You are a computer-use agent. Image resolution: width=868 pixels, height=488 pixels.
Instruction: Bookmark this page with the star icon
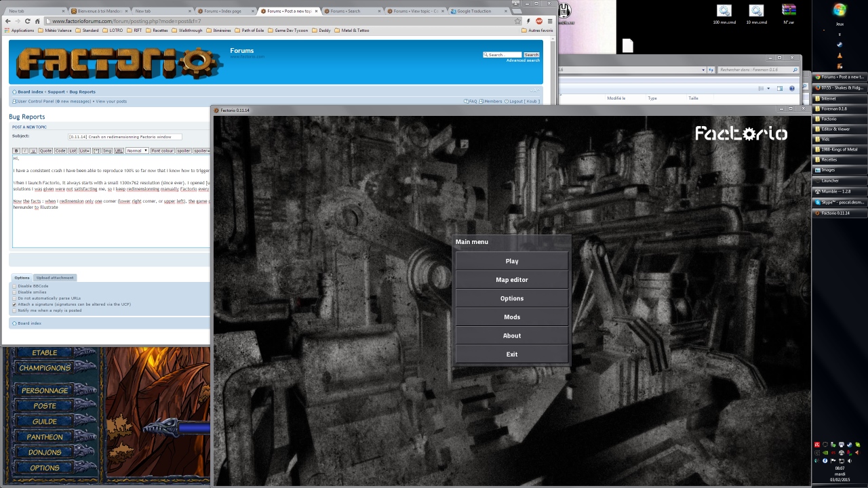click(x=517, y=21)
